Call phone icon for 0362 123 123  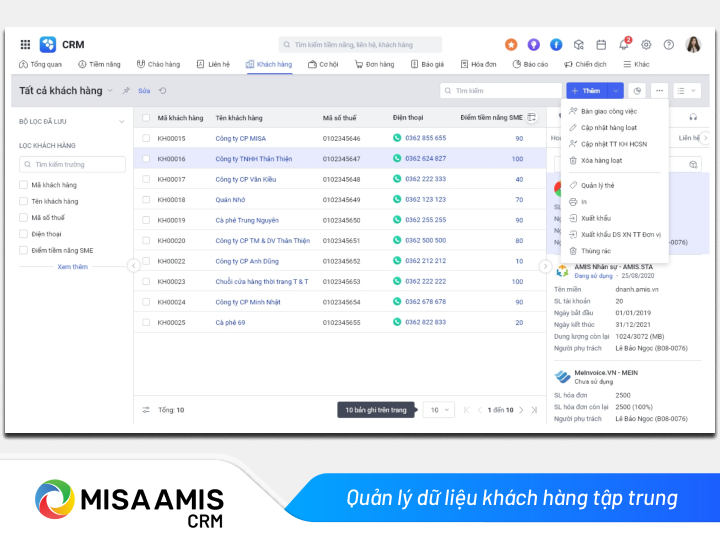397,199
